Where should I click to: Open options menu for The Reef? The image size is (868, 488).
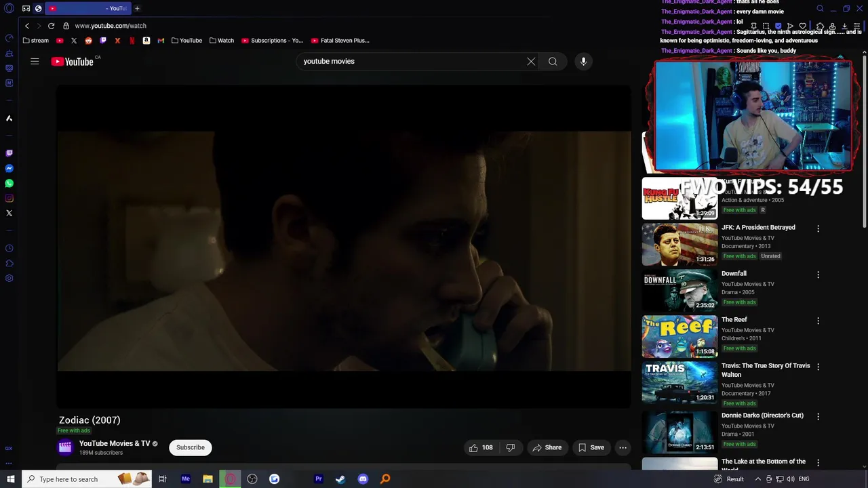pyautogui.click(x=818, y=321)
